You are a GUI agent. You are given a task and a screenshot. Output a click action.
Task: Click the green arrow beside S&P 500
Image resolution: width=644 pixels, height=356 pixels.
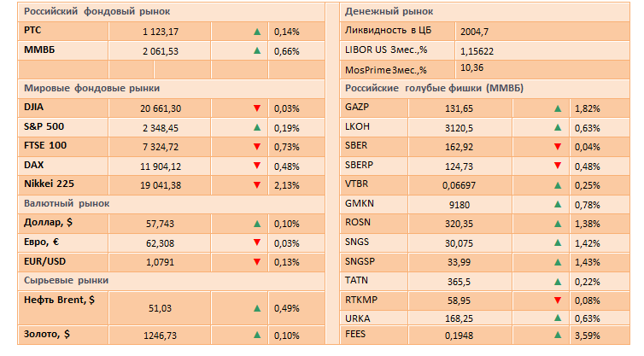(257, 127)
